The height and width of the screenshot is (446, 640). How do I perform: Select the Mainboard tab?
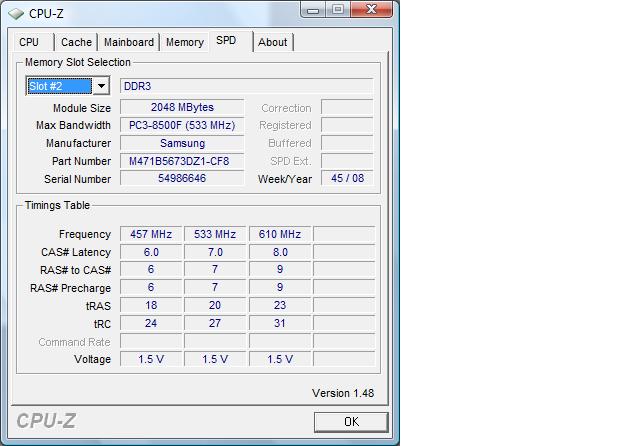pyautogui.click(x=129, y=42)
